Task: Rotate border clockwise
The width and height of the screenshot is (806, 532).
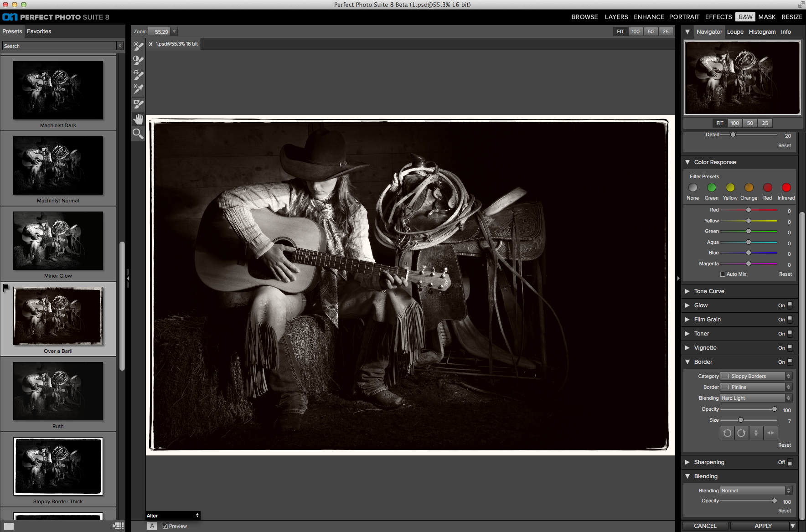Action: [742, 433]
